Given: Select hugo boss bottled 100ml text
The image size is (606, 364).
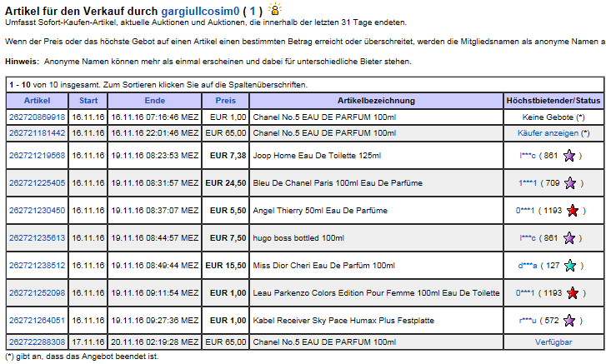Looking at the screenshot, I should (x=298, y=238).
